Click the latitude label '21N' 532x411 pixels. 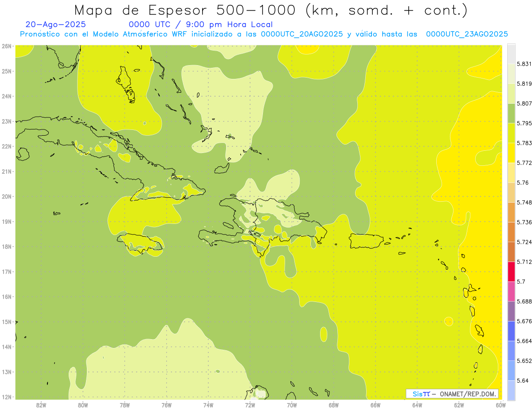(7, 171)
